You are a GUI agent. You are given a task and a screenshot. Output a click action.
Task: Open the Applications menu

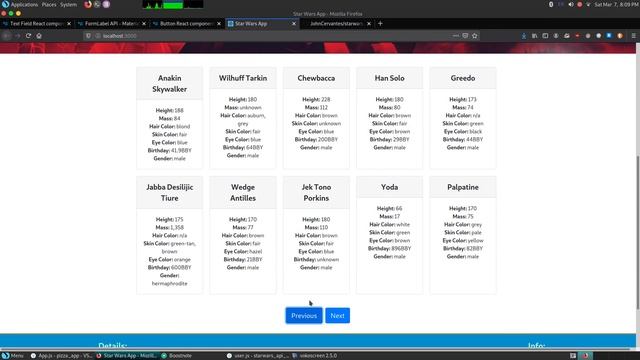point(20,4)
